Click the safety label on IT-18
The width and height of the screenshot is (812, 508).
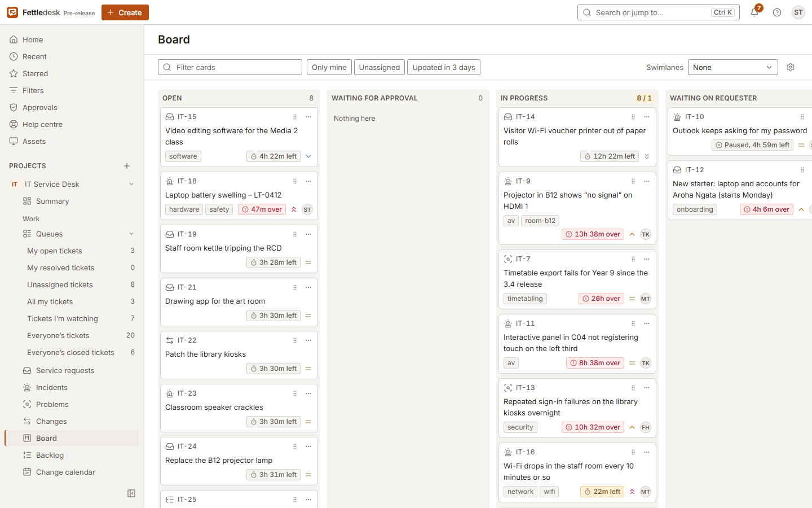pos(219,209)
